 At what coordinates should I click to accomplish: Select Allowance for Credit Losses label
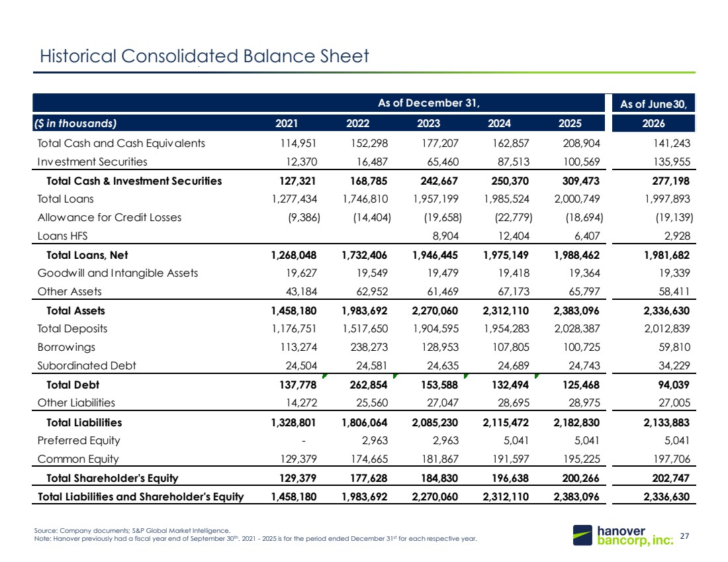(x=110, y=218)
